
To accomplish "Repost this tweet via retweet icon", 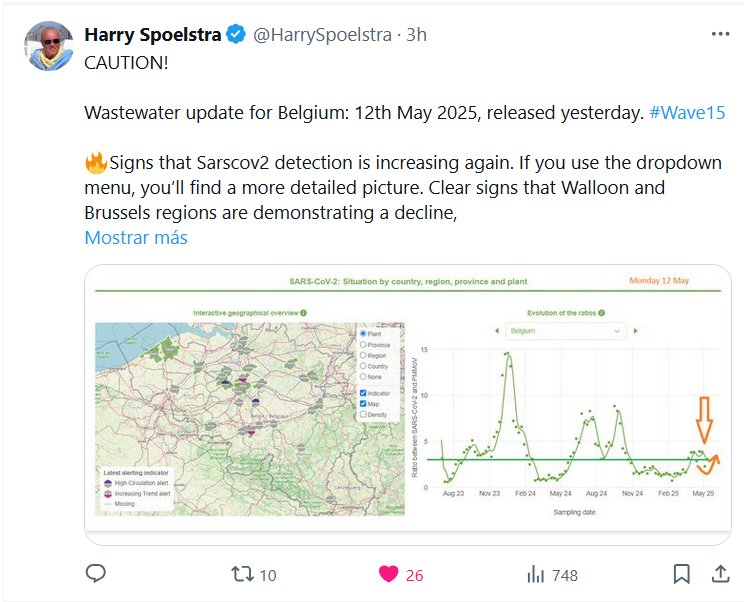I will tap(243, 574).
